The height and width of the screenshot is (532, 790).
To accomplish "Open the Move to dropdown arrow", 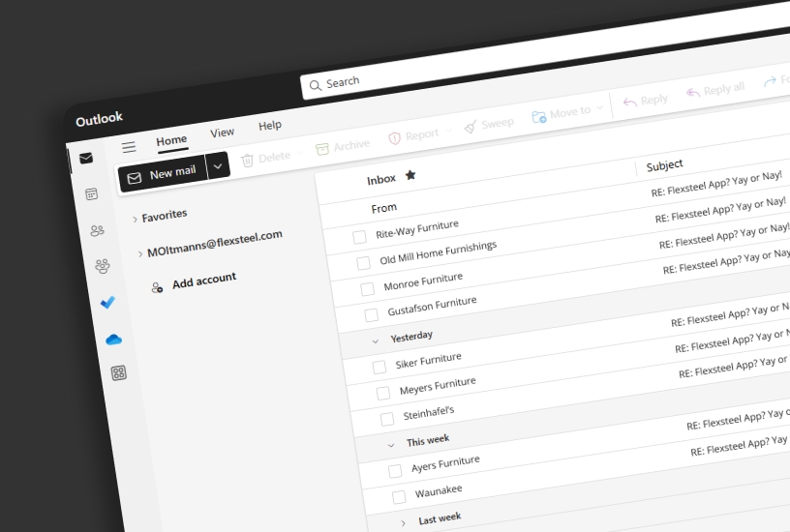I will (599, 107).
